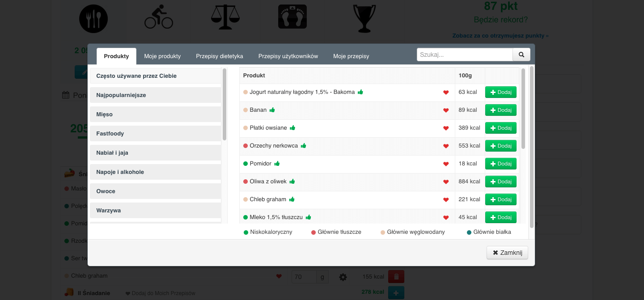Image resolution: width=644 pixels, height=300 pixels.
Task: Select Najpopularniejsze category
Action: [156, 95]
